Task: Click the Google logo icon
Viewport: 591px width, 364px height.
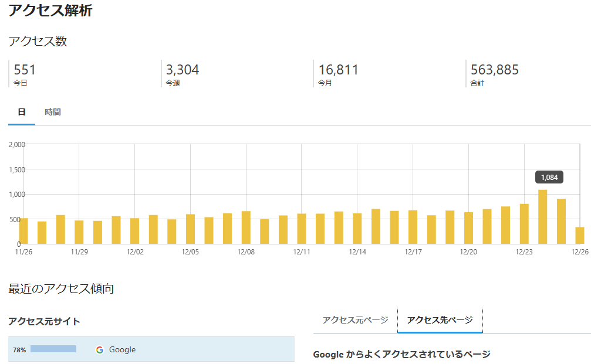Action: [x=100, y=350]
